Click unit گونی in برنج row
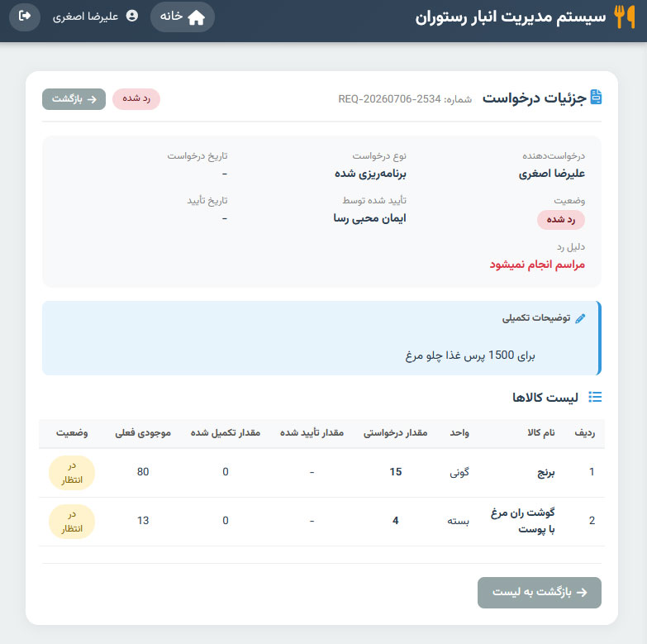Screen dimensions: 647x644 459,472
